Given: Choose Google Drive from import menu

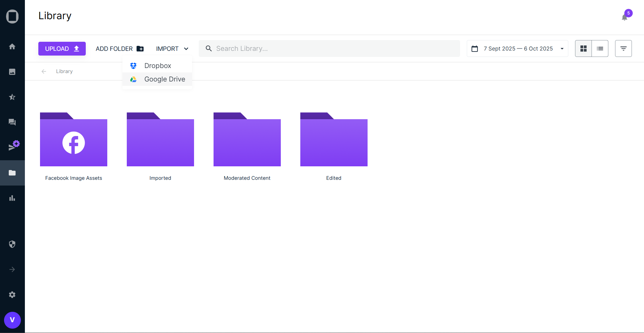Looking at the screenshot, I should pos(157,79).
